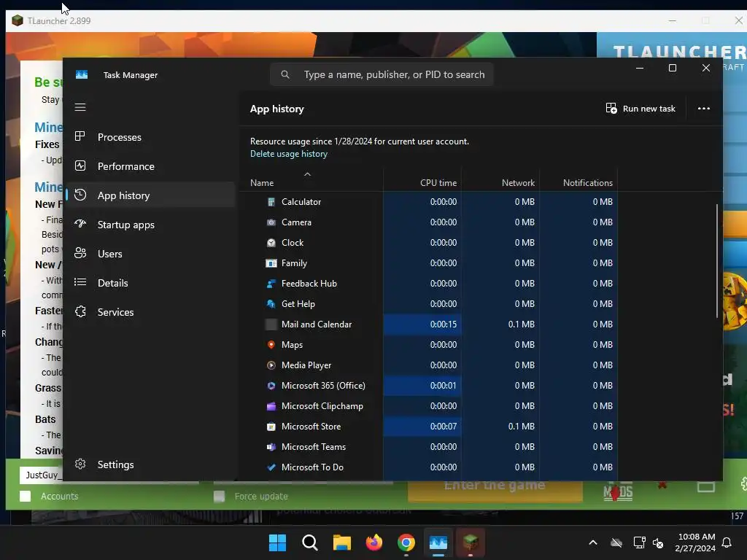Viewport: 747px width, 560px height.
Task: Click the Maps app icon
Action: pyautogui.click(x=271, y=345)
